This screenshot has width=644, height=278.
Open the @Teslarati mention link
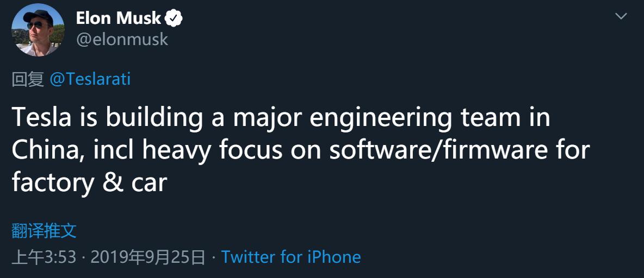(90, 79)
